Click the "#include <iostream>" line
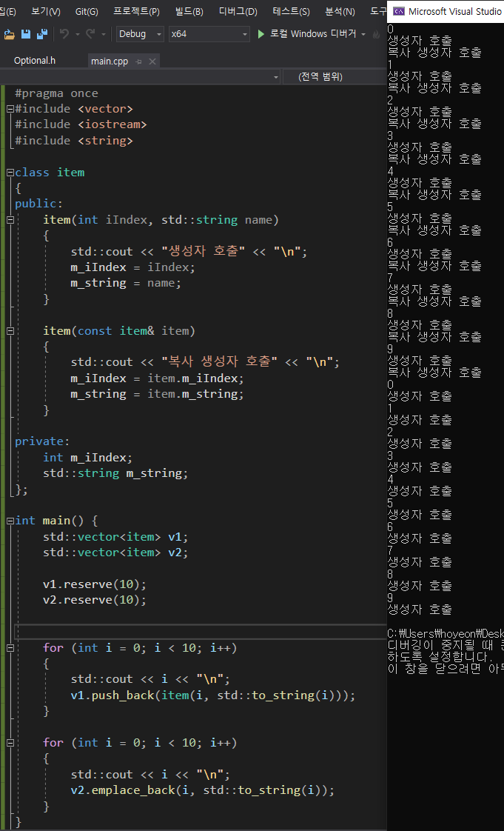The width and height of the screenshot is (504, 831). click(x=81, y=124)
